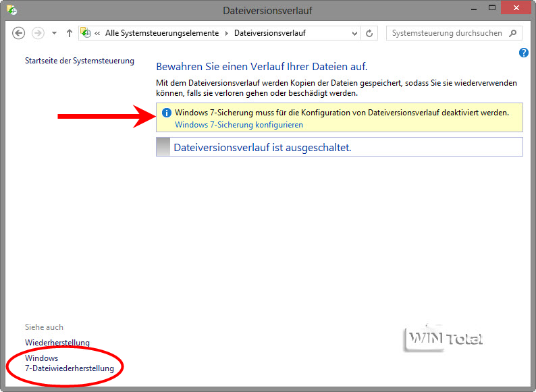This screenshot has height=392, width=536.
Task: Click the magnifier search icon
Action: click(512, 33)
